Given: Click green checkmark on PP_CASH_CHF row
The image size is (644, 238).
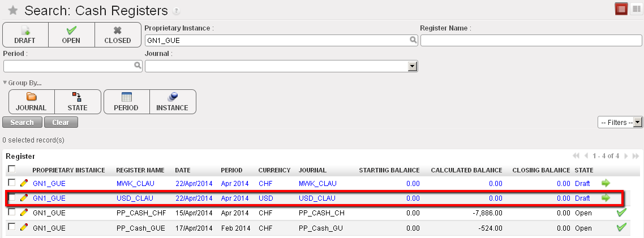Looking at the screenshot, I should pos(621,213).
